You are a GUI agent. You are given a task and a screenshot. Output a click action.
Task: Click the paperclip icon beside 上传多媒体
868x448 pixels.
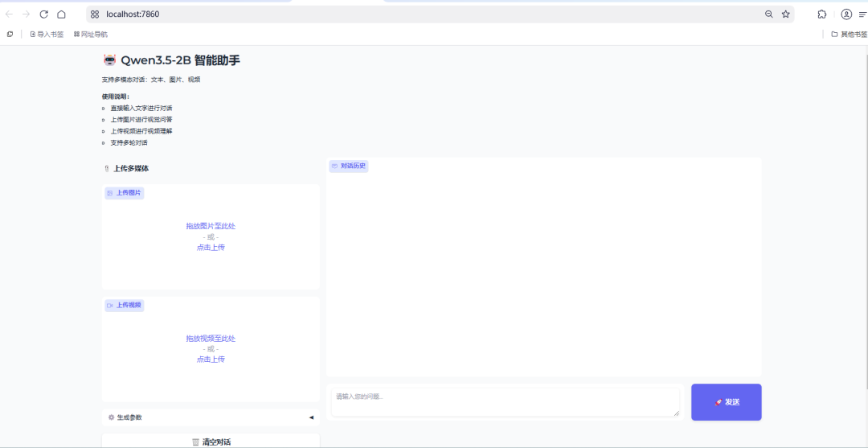click(106, 168)
